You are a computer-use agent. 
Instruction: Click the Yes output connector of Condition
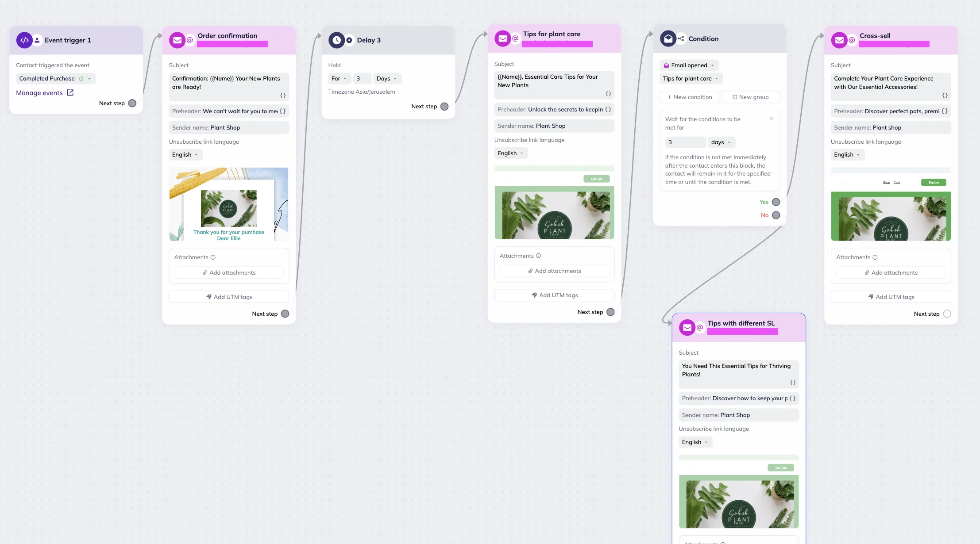pos(776,202)
